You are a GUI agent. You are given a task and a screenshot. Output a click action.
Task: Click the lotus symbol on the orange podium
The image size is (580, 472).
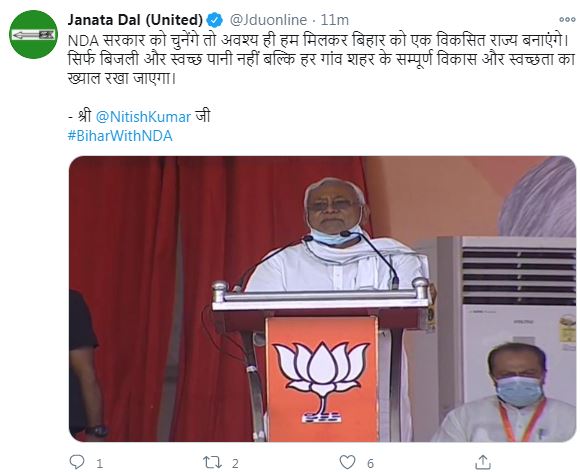pos(321,382)
